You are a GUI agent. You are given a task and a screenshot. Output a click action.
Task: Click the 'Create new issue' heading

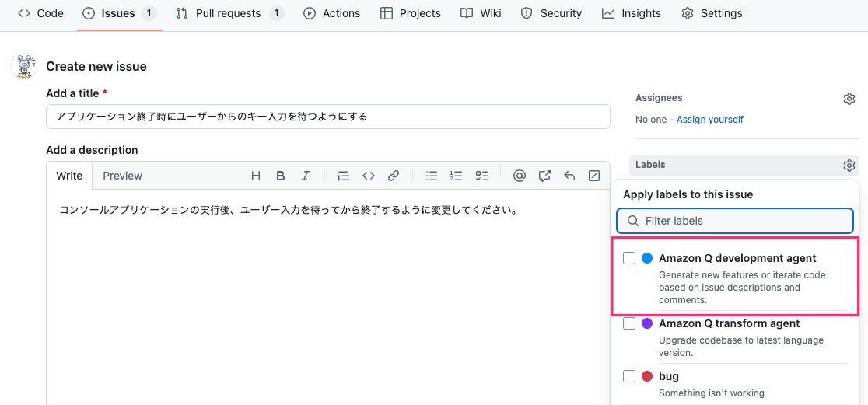click(96, 67)
